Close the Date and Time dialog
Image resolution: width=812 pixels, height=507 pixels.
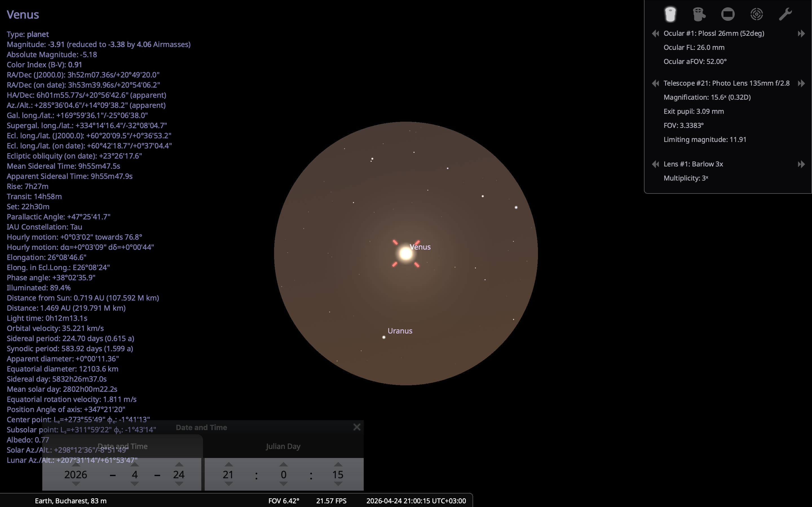(x=357, y=427)
